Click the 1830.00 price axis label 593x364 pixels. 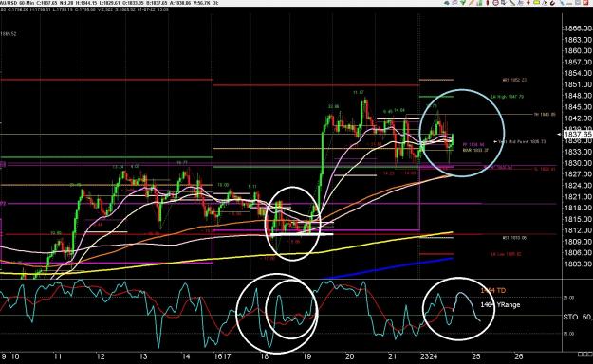click(578, 163)
